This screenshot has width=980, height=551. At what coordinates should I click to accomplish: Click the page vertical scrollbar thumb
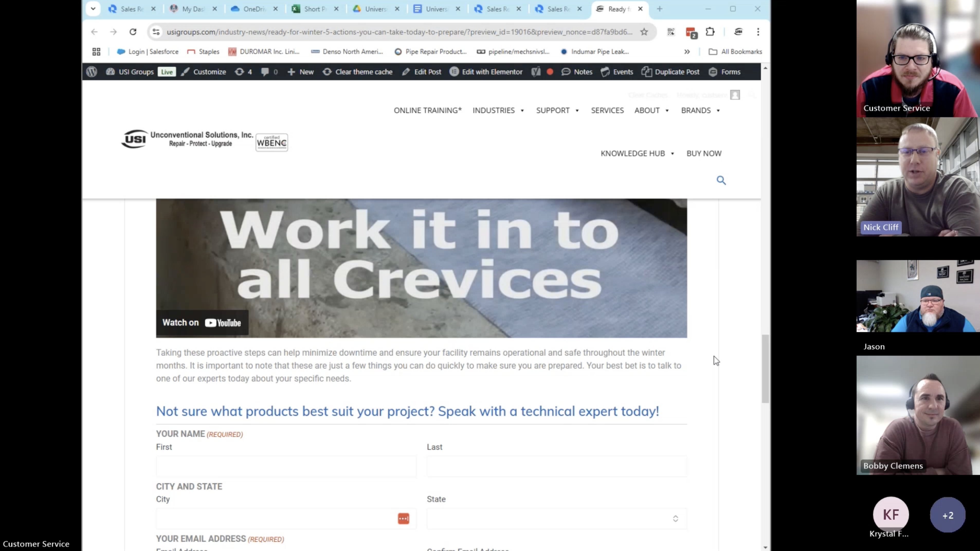coord(765,368)
